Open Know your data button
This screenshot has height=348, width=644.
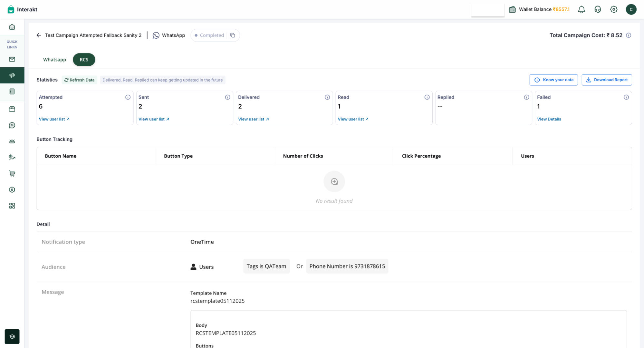tap(553, 80)
